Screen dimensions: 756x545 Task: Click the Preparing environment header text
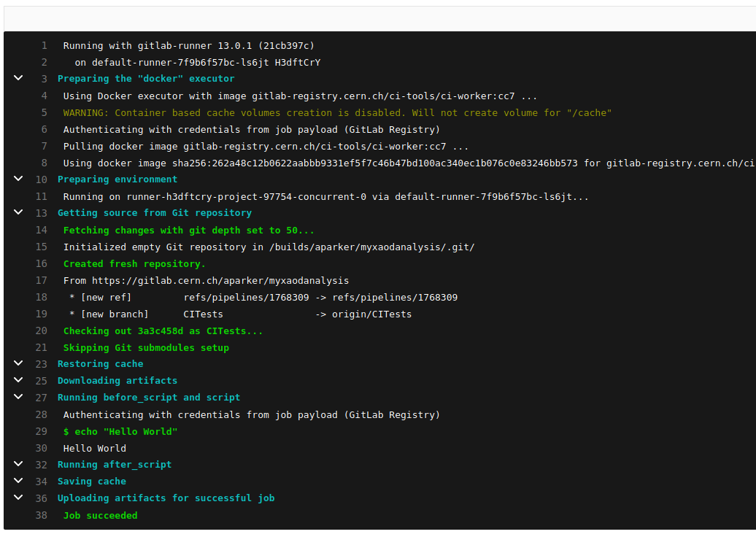(117, 179)
